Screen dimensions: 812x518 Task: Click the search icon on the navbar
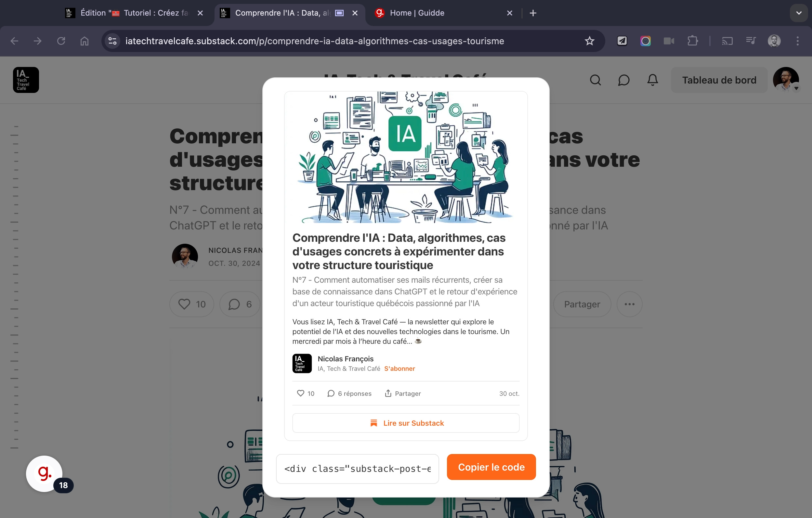coord(596,80)
